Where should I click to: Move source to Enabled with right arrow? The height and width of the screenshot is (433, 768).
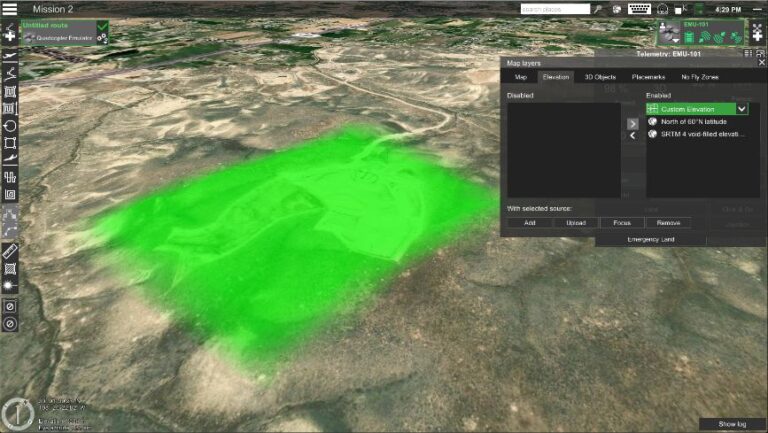[x=632, y=123]
